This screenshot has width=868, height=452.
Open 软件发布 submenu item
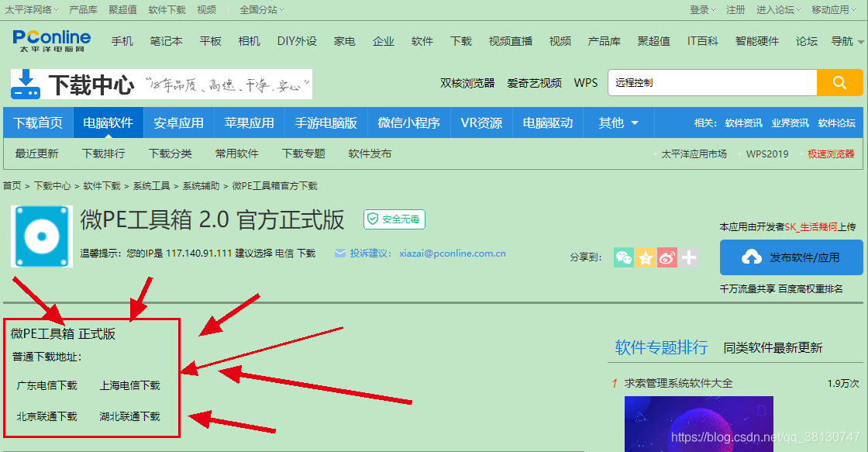coord(370,154)
